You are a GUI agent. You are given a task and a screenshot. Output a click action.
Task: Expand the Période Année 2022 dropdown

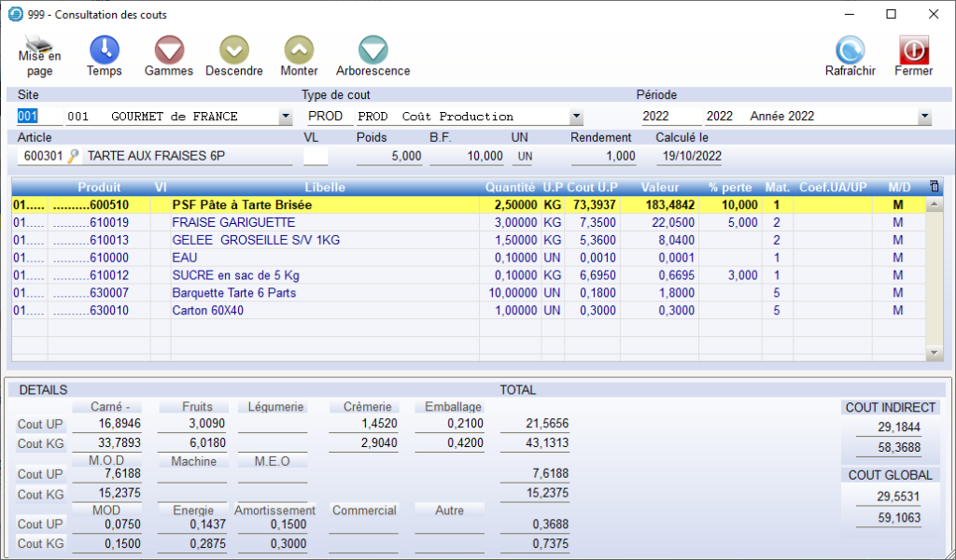[x=924, y=118]
